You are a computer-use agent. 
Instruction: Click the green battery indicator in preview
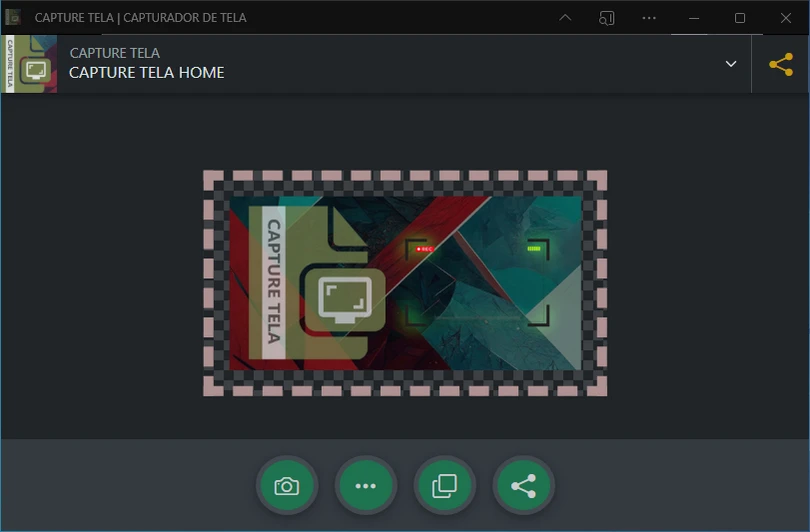534,249
